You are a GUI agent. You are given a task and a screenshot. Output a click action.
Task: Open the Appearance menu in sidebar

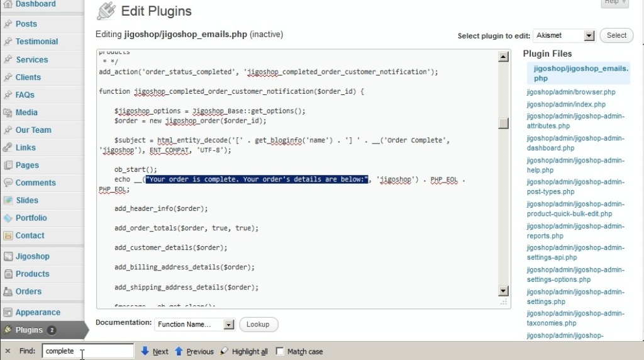[x=38, y=313]
